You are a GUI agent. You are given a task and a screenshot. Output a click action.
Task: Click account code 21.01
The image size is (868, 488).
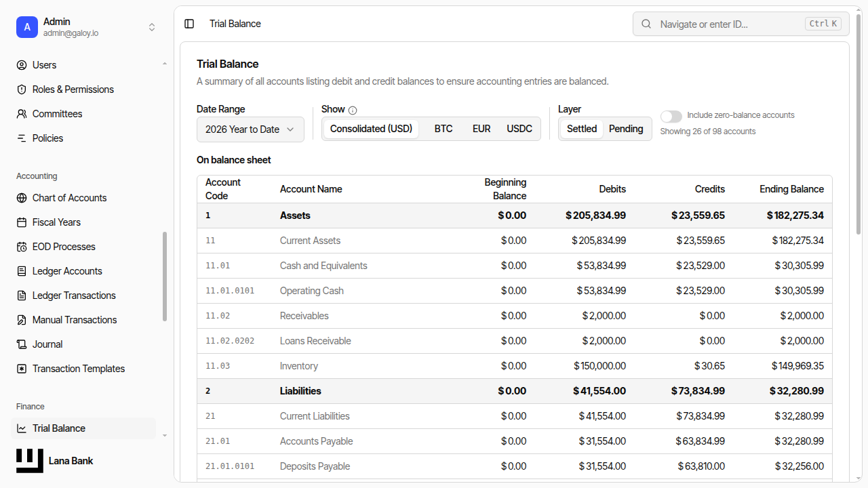(x=218, y=441)
